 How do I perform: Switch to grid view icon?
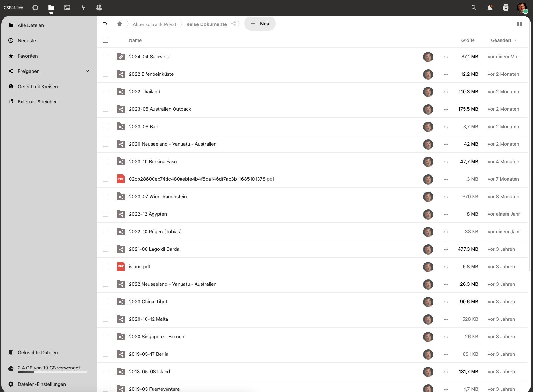point(519,24)
